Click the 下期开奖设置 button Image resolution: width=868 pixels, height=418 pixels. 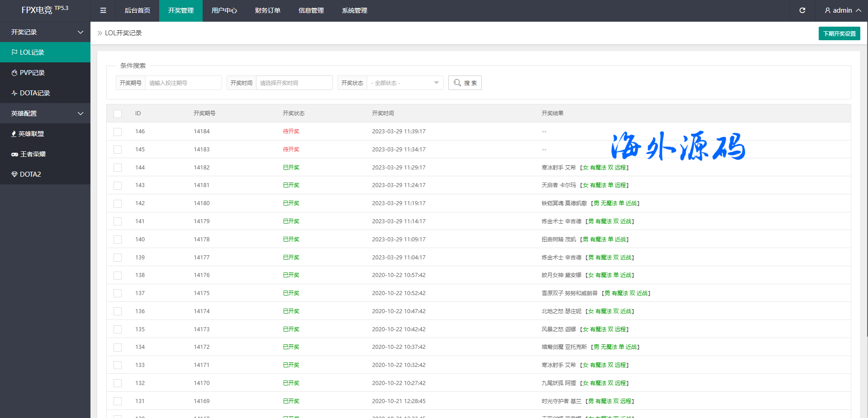point(839,33)
